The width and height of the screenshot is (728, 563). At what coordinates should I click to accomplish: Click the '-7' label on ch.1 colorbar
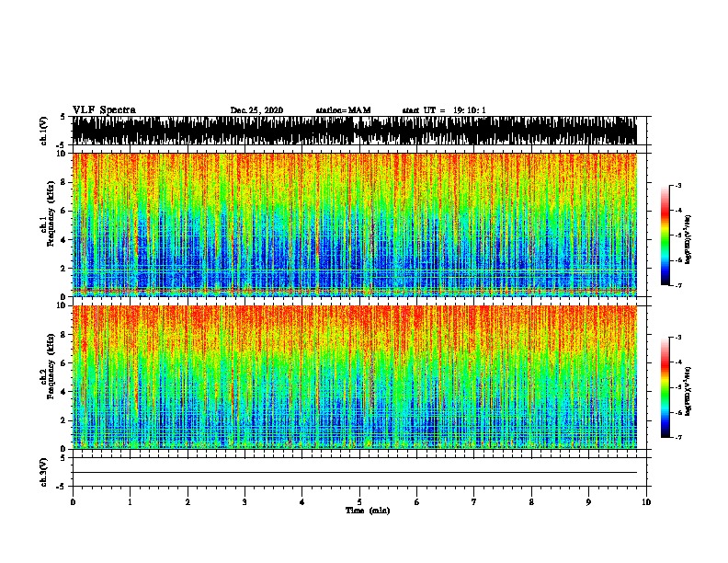tap(677, 285)
